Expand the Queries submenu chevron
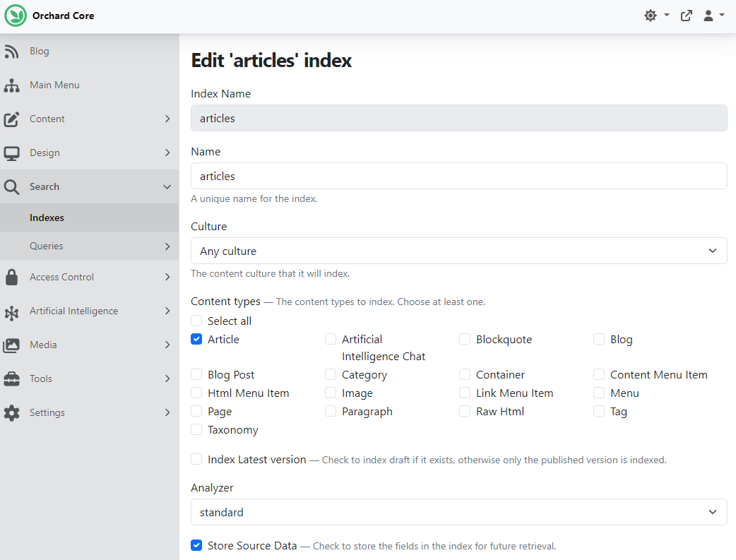The width and height of the screenshot is (736, 560). tap(167, 246)
